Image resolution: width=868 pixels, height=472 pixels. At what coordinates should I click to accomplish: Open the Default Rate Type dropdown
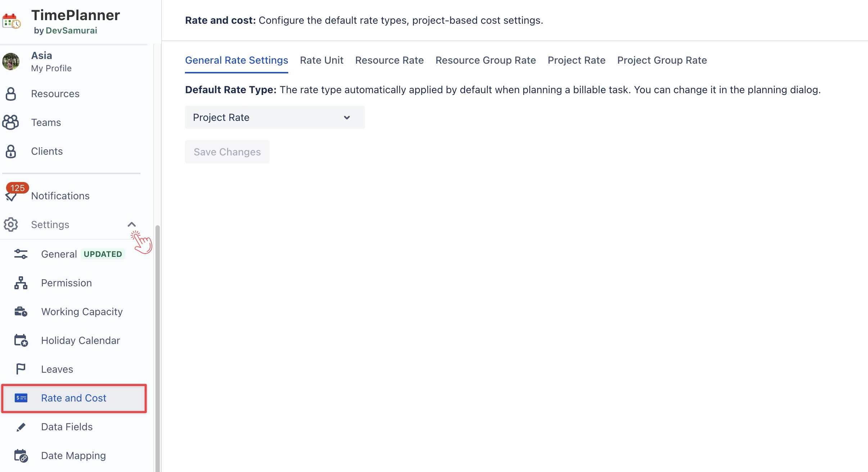click(x=275, y=117)
